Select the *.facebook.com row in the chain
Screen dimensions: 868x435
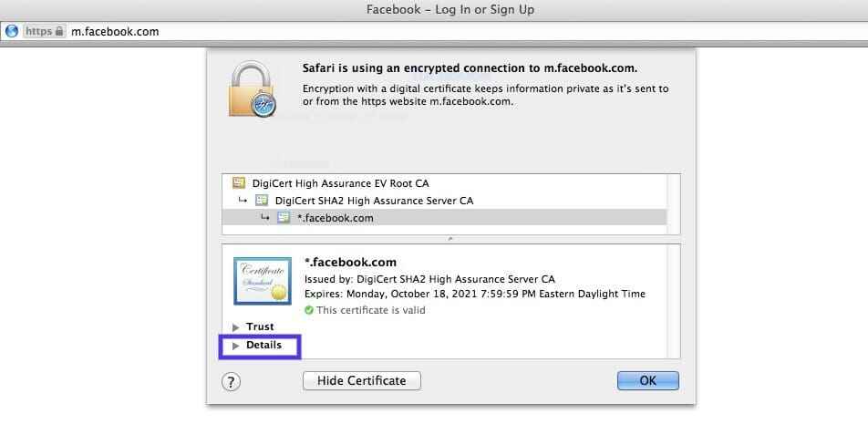[x=335, y=218]
